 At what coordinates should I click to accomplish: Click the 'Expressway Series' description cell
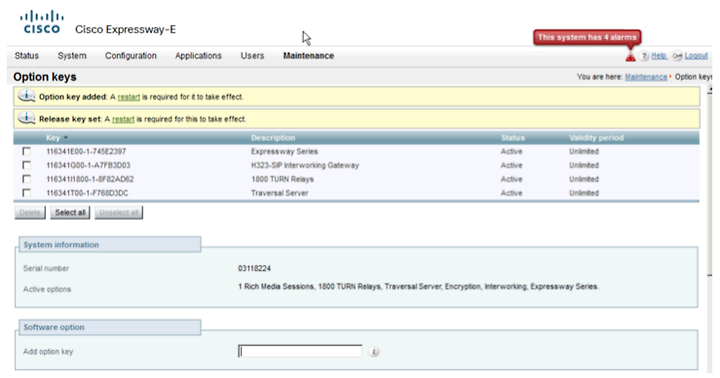click(284, 152)
